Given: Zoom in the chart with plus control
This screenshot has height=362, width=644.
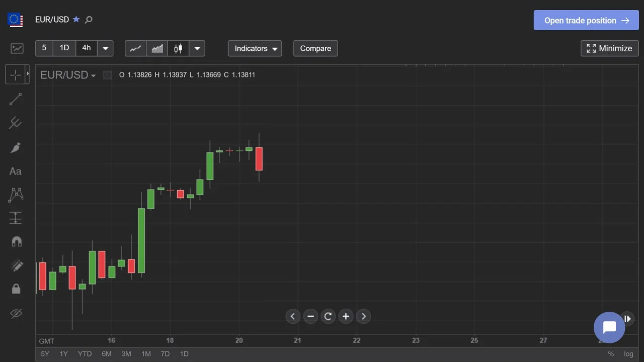Looking at the screenshot, I should click(346, 316).
